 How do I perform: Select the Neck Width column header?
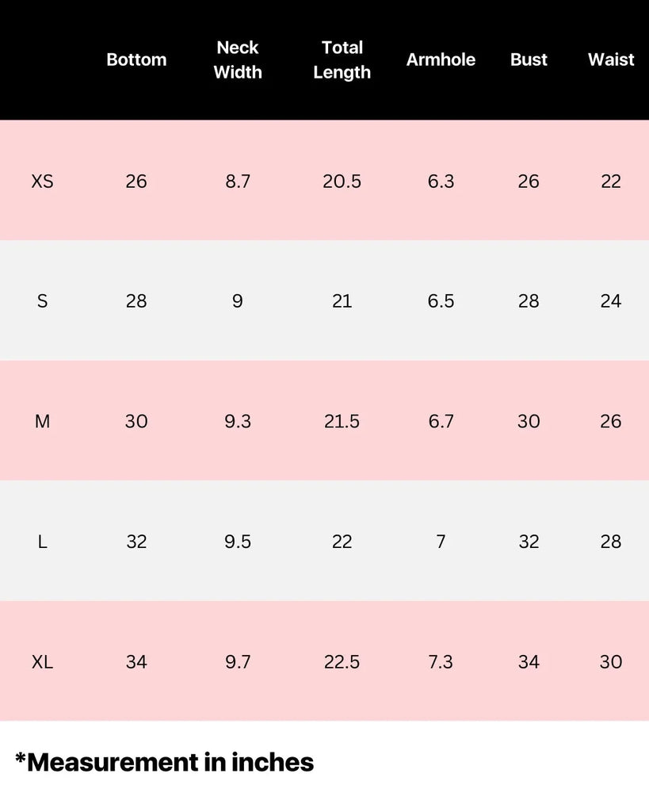tap(238, 59)
